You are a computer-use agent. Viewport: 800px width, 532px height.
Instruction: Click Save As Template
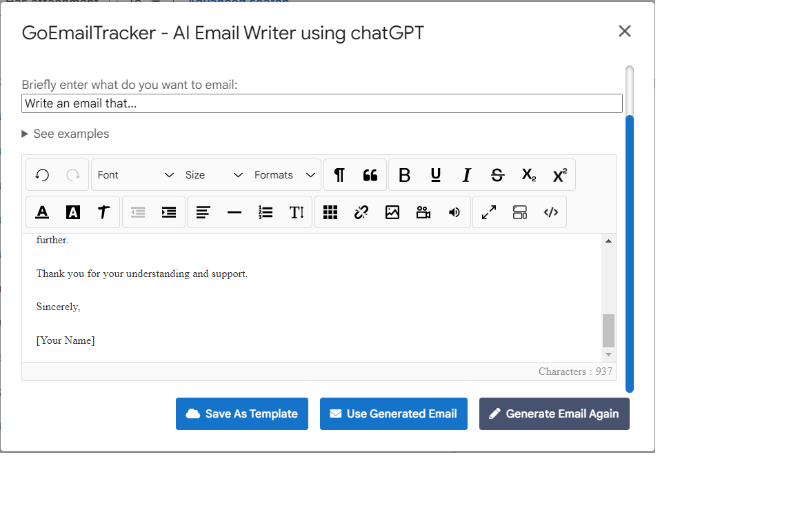241,413
